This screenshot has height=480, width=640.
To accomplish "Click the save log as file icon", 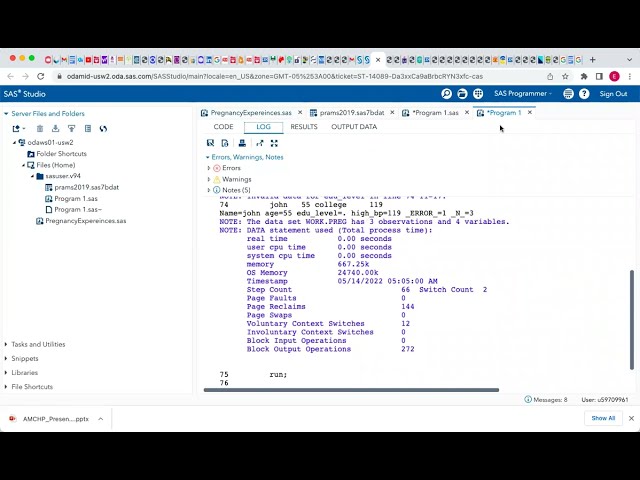I will click(225, 143).
